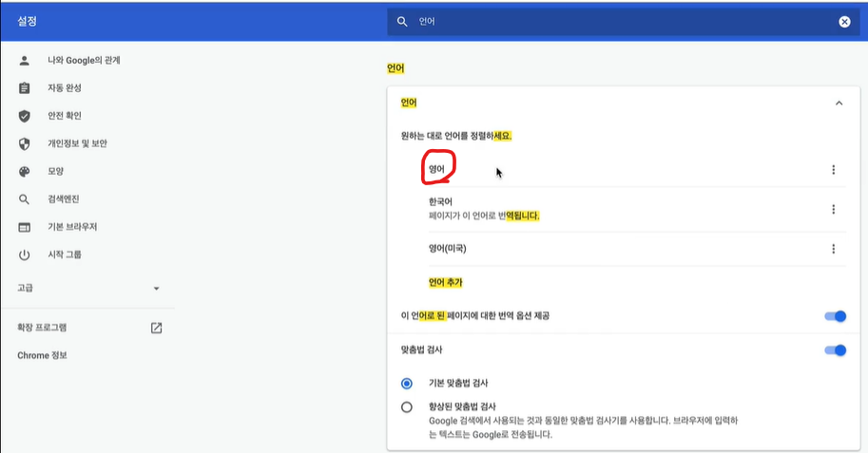
Task: Click the external link icon for 확장 프로그램
Action: click(x=156, y=328)
